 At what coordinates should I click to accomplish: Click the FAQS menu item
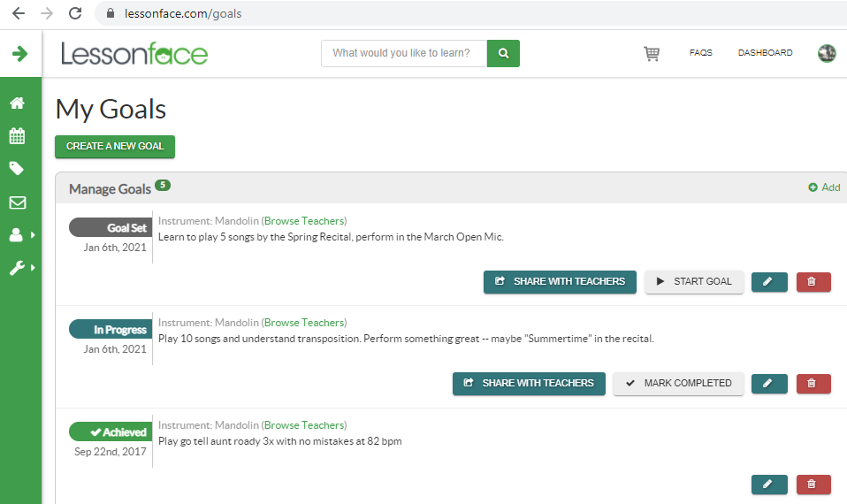[700, 53]
